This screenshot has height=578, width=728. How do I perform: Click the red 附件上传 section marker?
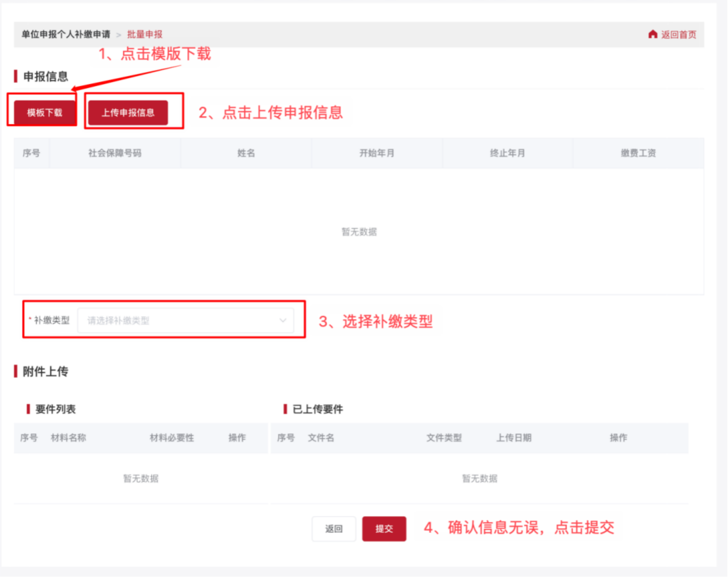coord(16,371)
